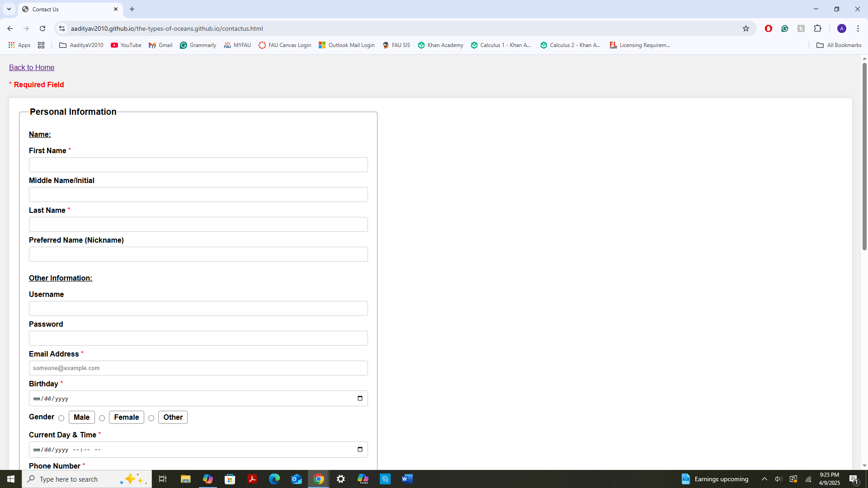Click the Back to Home link
Image resolution: width=868 pixels, height=488 pixels.
[x=32, y=67]
